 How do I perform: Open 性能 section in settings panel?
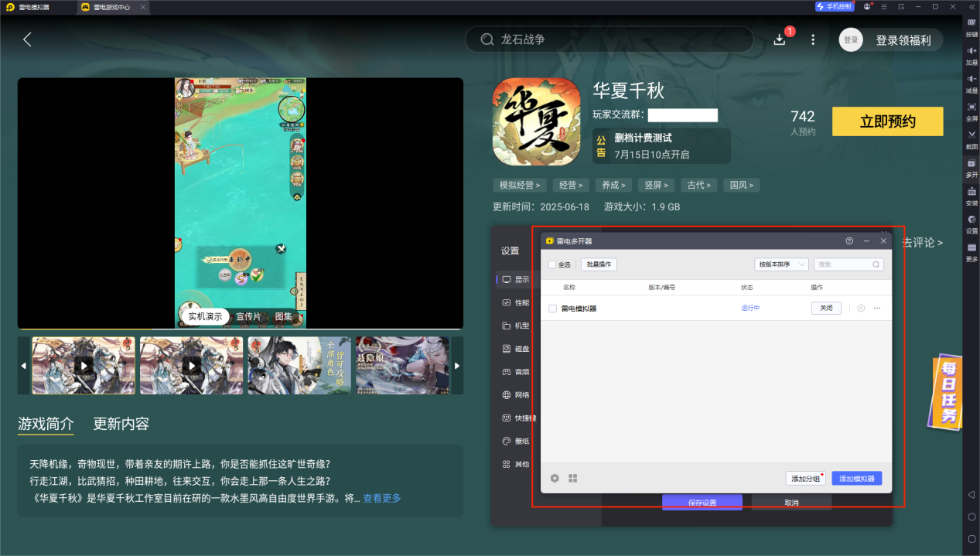pyautogui.click(x=516, y=302)
